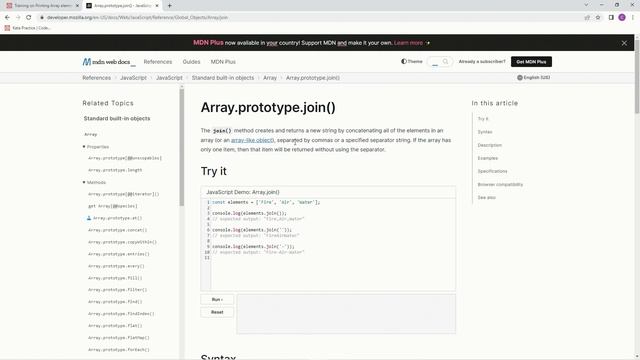
Task: Open a new tab with the plus button
Action: [169, 6]
